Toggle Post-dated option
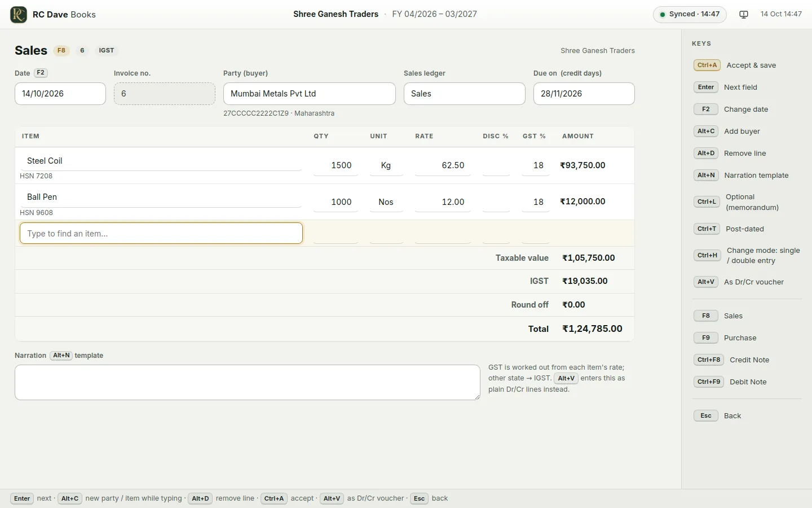Screen dimensions: 812x508 point(748,229)
